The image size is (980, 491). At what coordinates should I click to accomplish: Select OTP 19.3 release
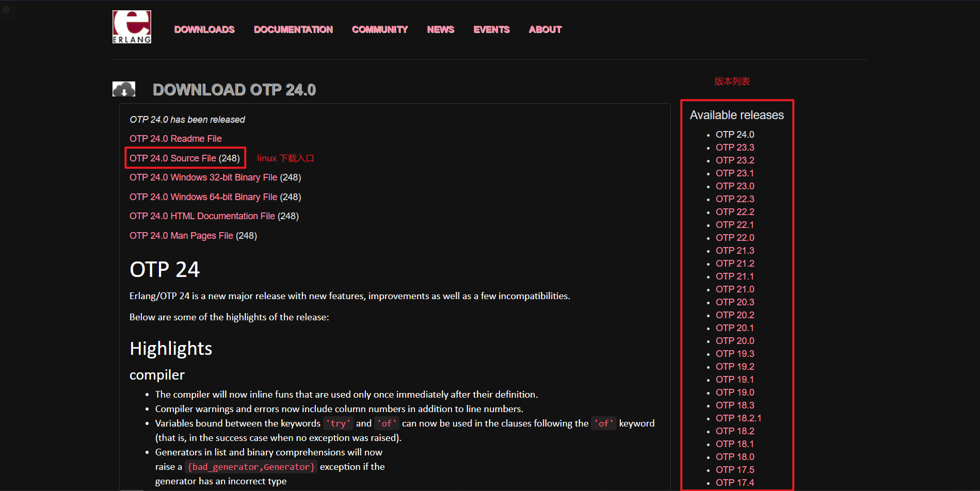click(x=735, y=354)
